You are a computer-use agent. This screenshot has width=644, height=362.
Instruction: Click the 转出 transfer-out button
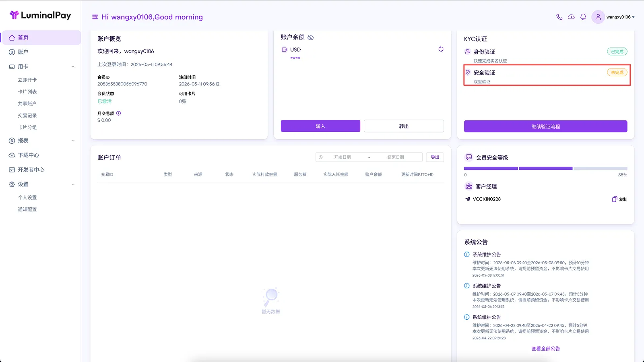[404, 126]
